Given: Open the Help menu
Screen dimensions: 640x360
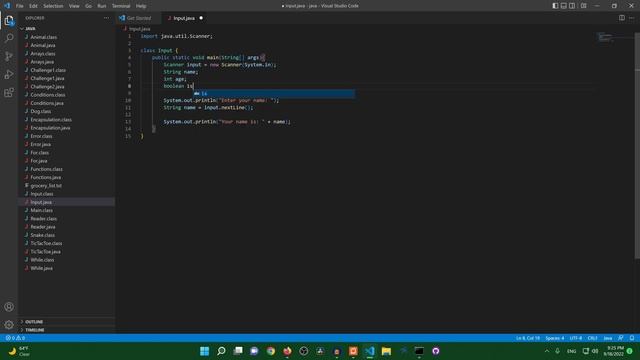Looking at the screenshot, I should [141, 6].
